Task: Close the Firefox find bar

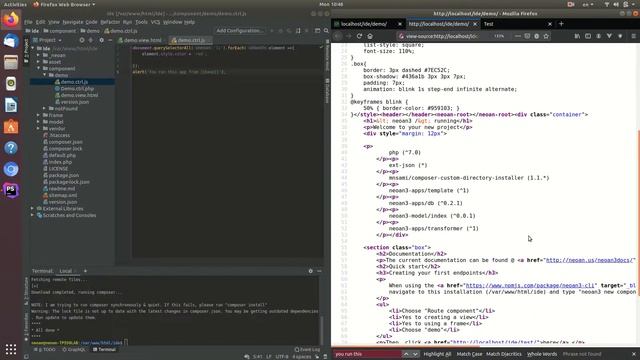Action: [634, 354]
